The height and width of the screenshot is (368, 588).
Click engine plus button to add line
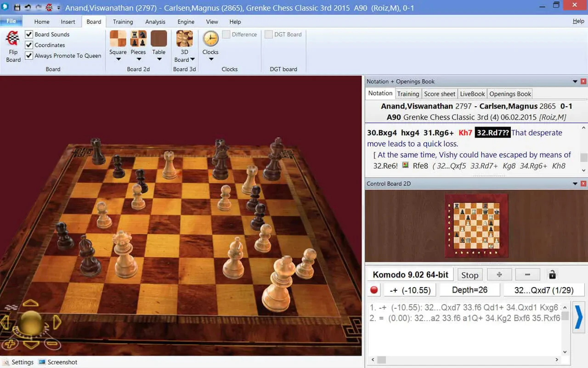499,275
